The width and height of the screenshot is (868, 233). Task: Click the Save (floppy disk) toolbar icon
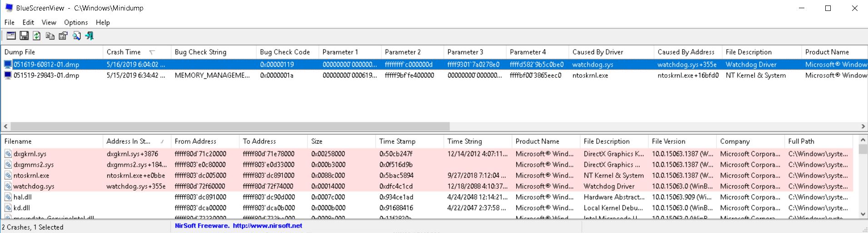[24, 36]
